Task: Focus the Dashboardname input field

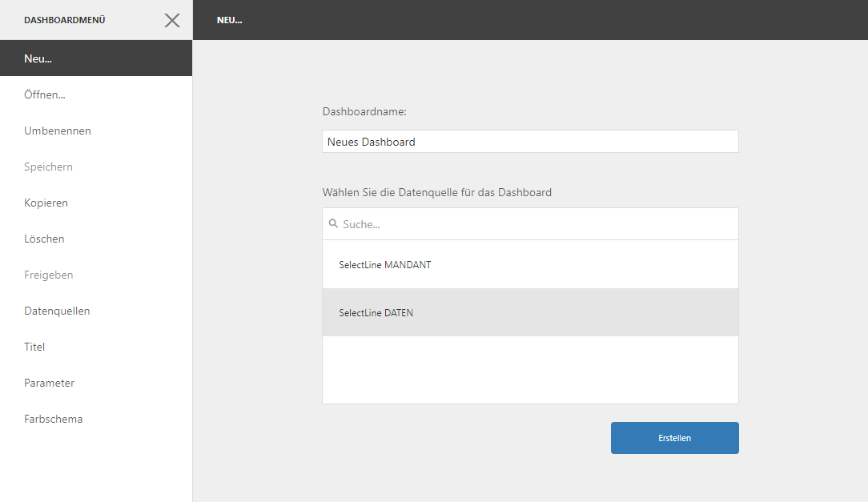Action: pos(530,142)
